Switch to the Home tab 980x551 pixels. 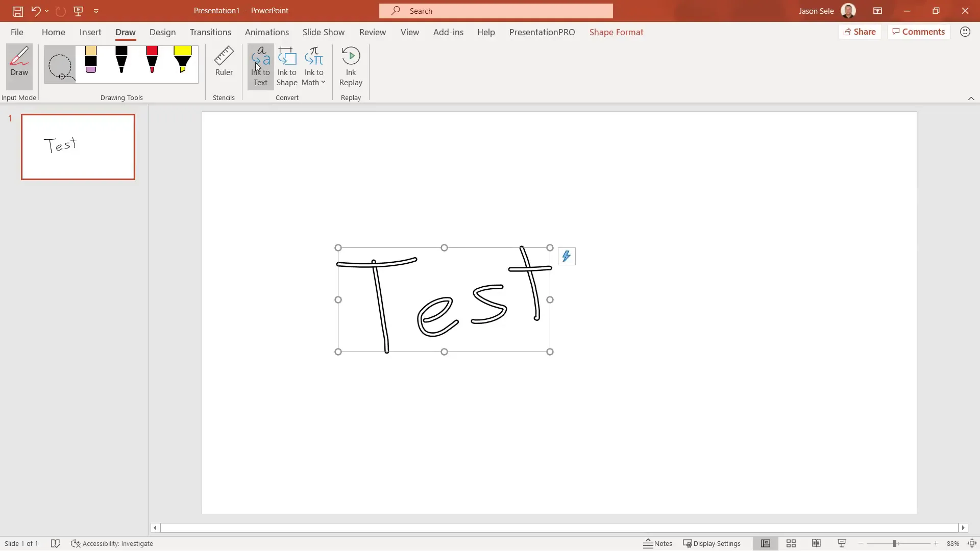coord(53,32)
